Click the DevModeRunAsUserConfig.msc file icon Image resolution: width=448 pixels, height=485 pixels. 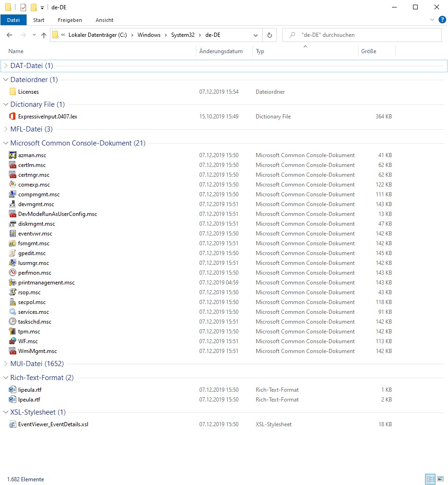[x=13, y=214]
